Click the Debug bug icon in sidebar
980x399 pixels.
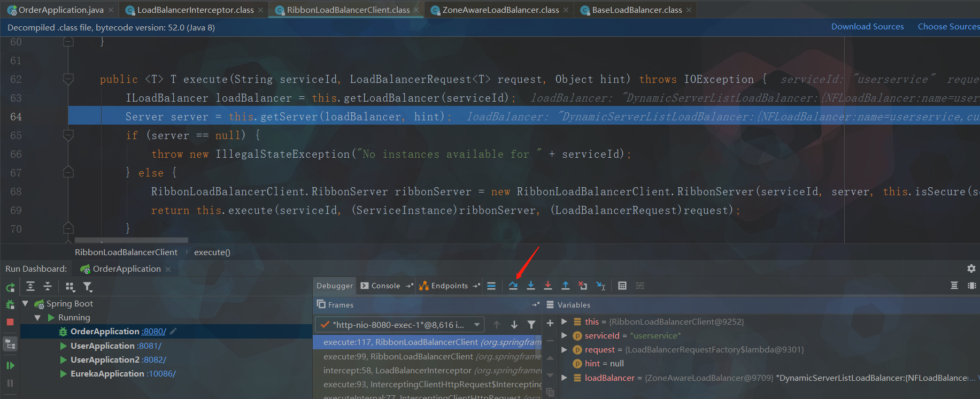pyautogui.click(x=10, y=305)
